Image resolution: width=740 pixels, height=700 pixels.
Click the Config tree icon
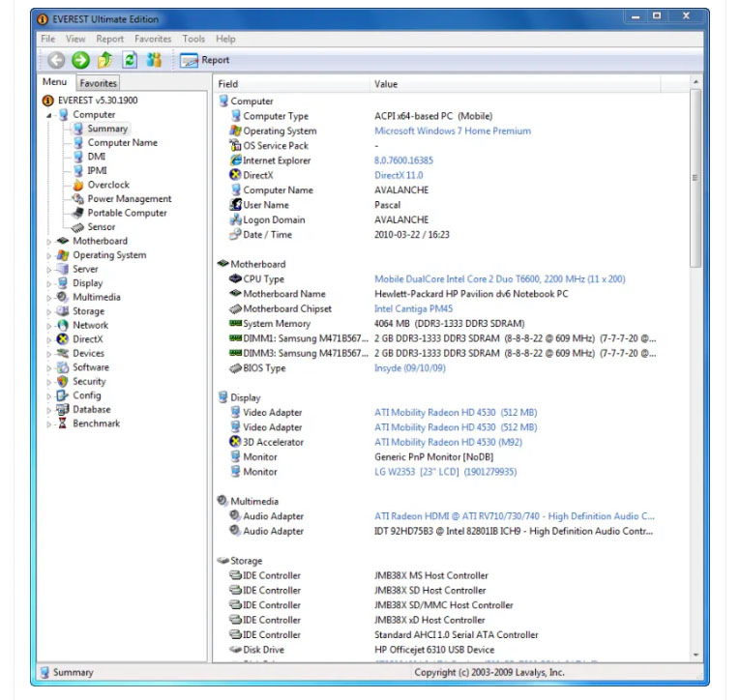pos(62,395)
